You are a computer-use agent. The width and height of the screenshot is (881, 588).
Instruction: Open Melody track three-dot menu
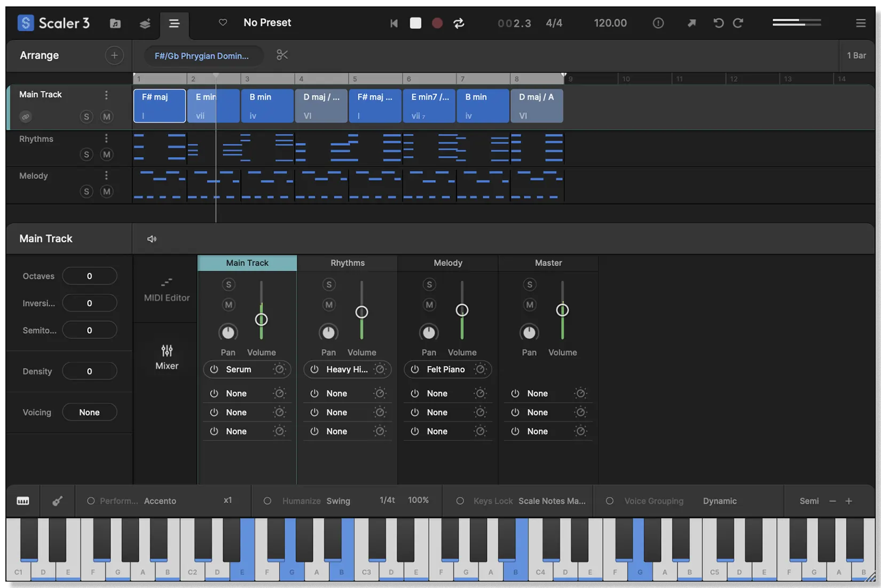click(x=106, y=176)
